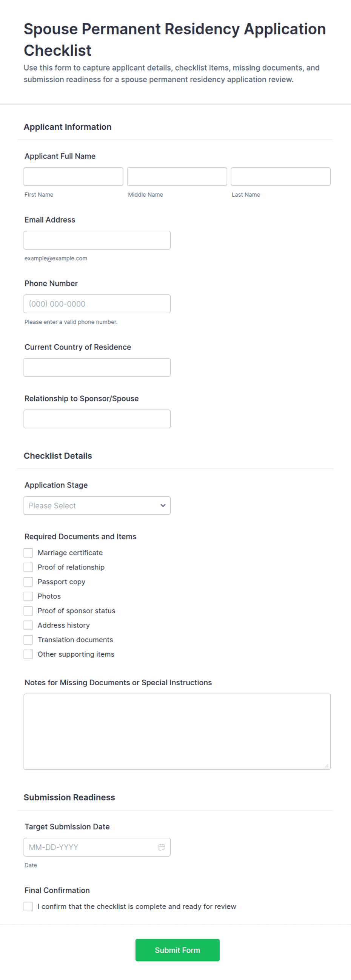Image resolution: width=351 pixels, height=980 pixels.
Task: Click the Email Address field
Action: coord(97,240)
